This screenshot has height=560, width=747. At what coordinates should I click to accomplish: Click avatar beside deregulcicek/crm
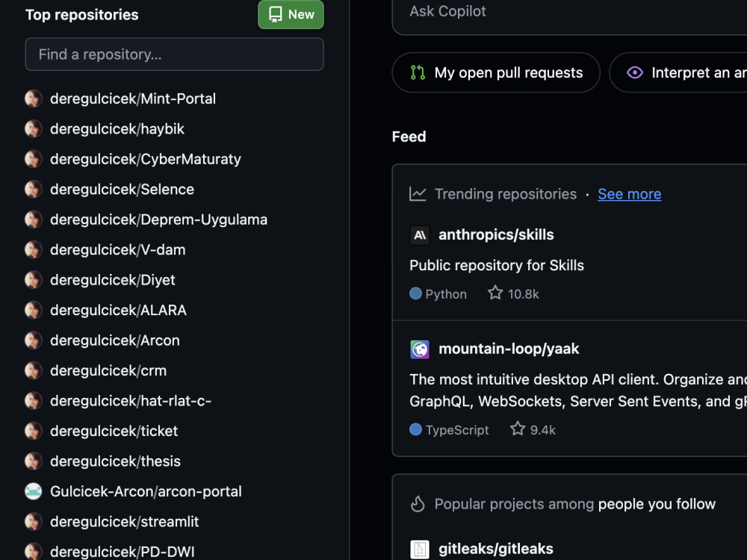(34, 370)
